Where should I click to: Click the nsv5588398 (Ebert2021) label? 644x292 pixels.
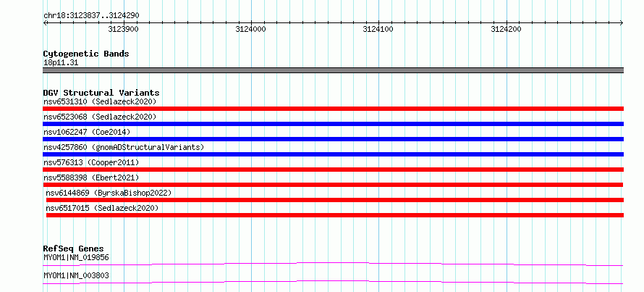pyautogui.click(x=91, y=178)
